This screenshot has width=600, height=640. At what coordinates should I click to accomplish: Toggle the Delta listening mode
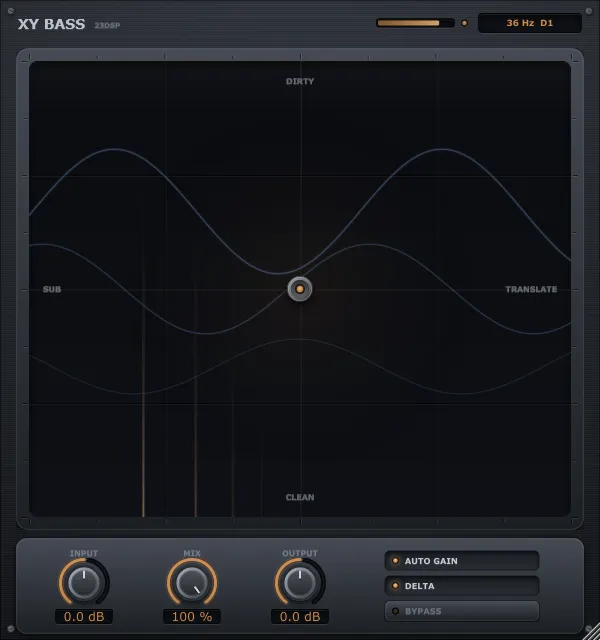pos(462,586)
